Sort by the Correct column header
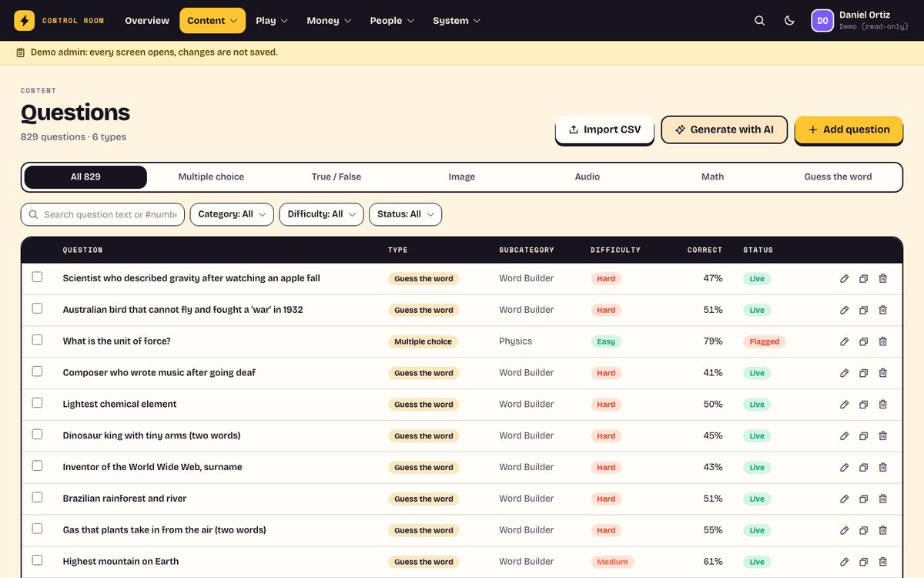This screenshot has width=924, height=578. (705, 250)
